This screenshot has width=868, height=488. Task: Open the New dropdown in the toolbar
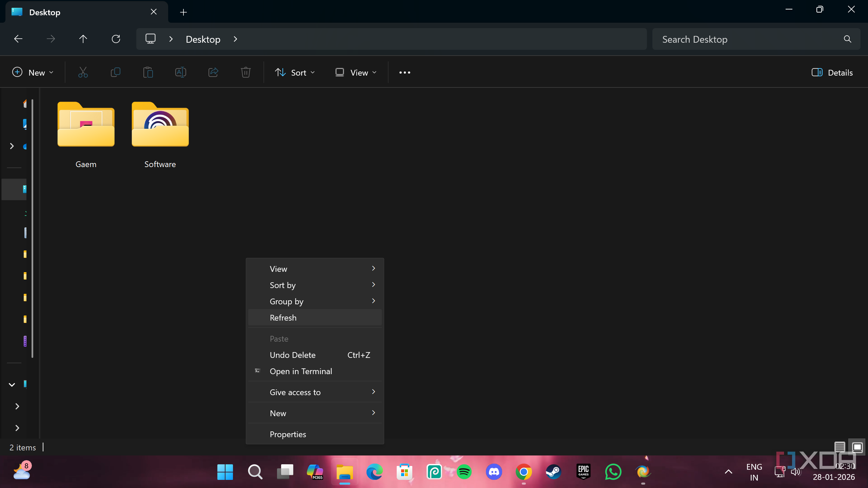(x=33, y=73)
